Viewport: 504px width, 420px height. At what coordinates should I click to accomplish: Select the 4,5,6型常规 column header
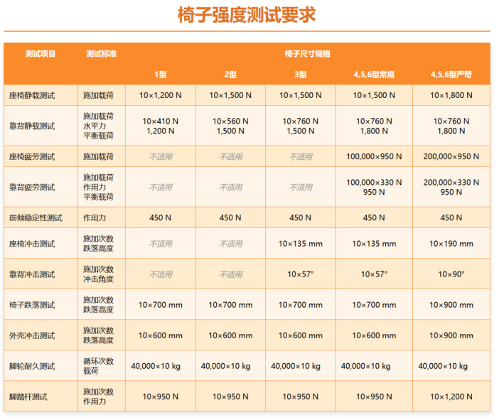[374, 75]
